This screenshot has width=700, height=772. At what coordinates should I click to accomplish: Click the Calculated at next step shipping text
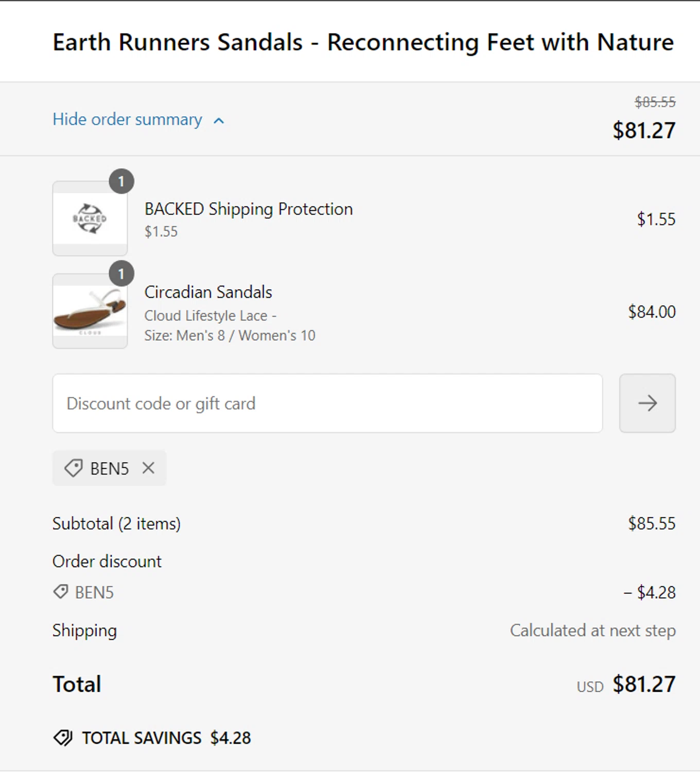coord(592,630)
